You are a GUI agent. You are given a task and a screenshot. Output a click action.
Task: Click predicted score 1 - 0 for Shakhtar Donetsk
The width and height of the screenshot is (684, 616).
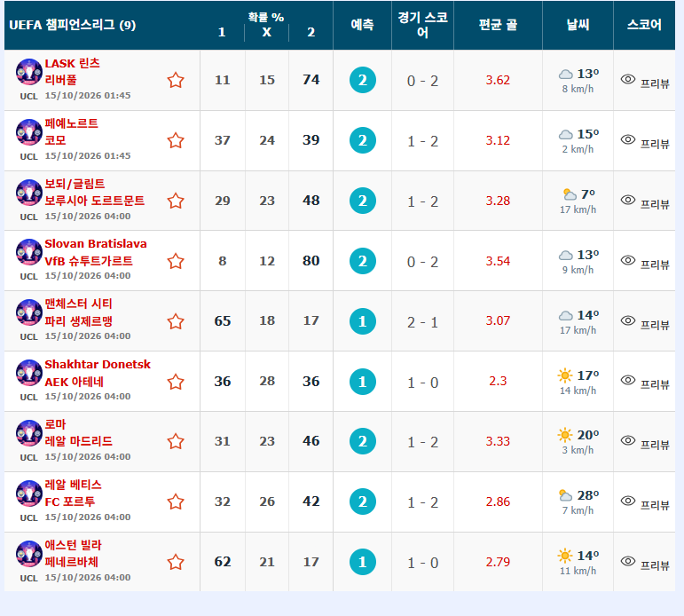click(x=422, y=383)
